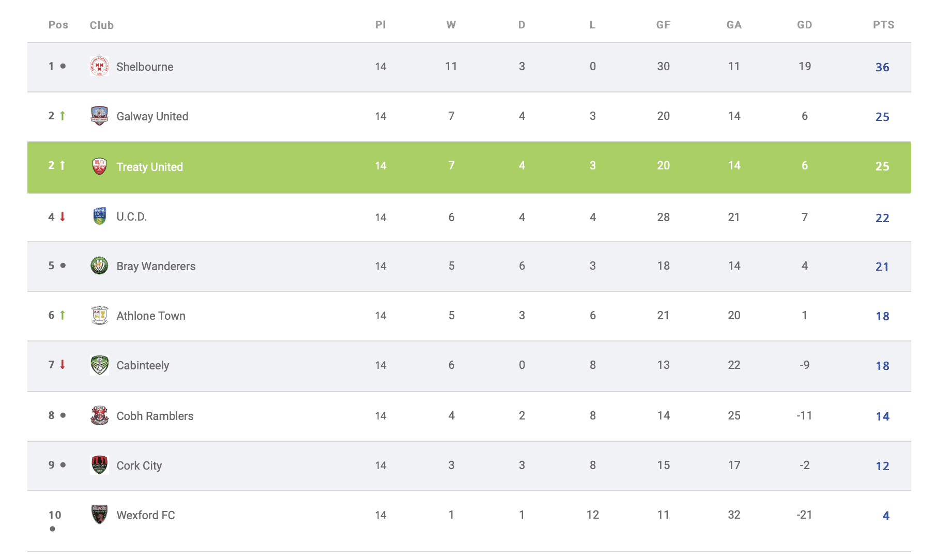The image size is (951, 560).
Task: Click the Cabinteely team name
Action: [143, 365]
